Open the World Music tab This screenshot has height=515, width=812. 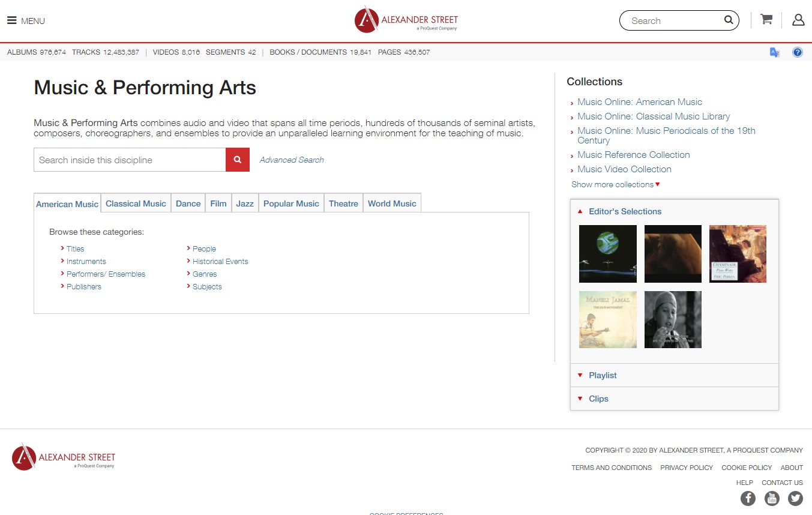tap(392, 203)
